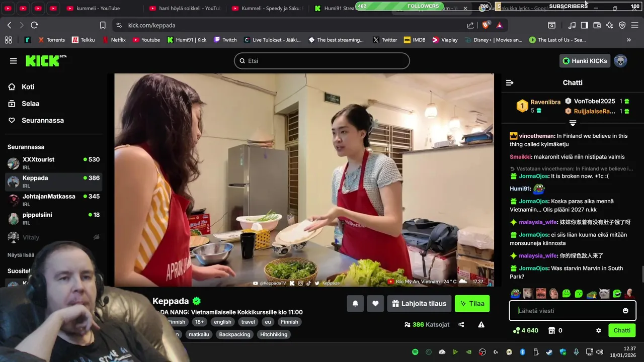Open XXXtourist channel in sidebar
Viewport: 644px width, 362px height.
[53, 163]
